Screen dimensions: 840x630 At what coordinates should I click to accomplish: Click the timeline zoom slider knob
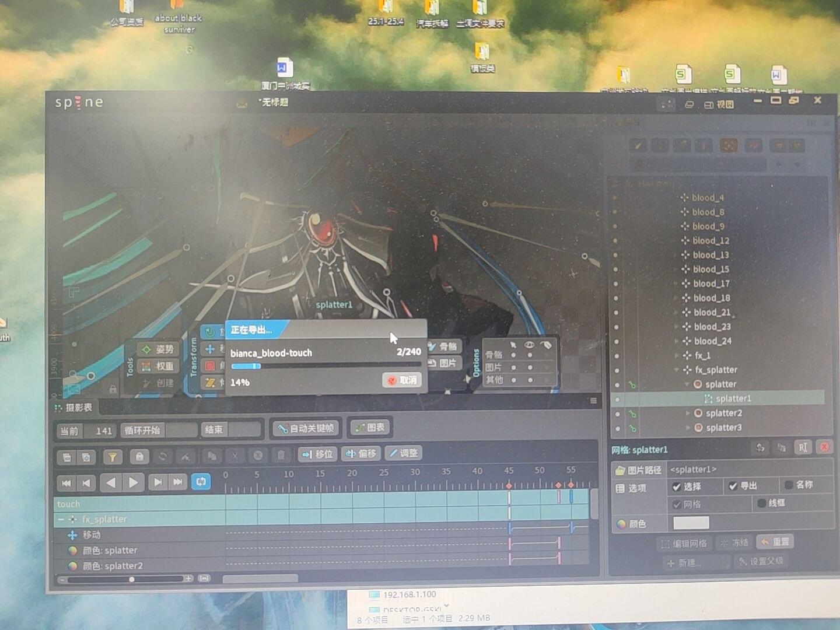coord(132,579)
